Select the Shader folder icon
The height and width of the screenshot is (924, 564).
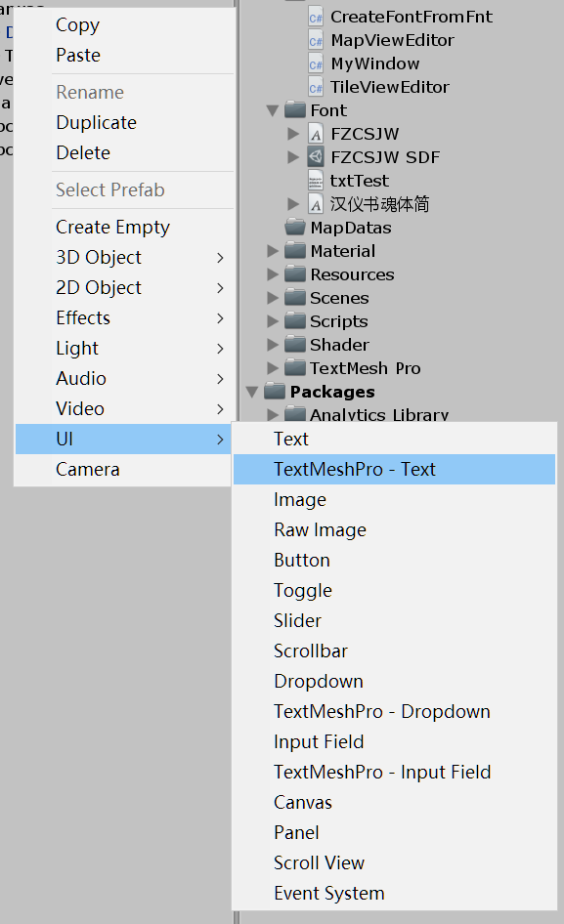point(295,345)
